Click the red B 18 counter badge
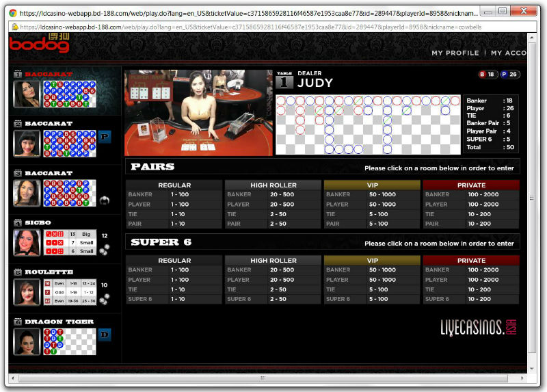Viewport: 547px width, 392px height. pos(487,75)
